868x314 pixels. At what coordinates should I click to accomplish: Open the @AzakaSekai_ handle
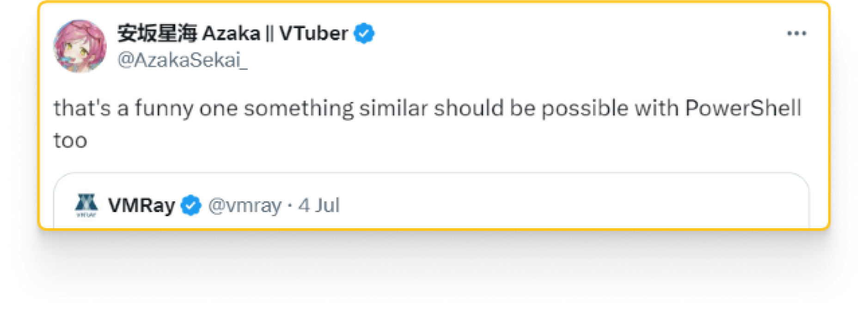coord(183,60)
